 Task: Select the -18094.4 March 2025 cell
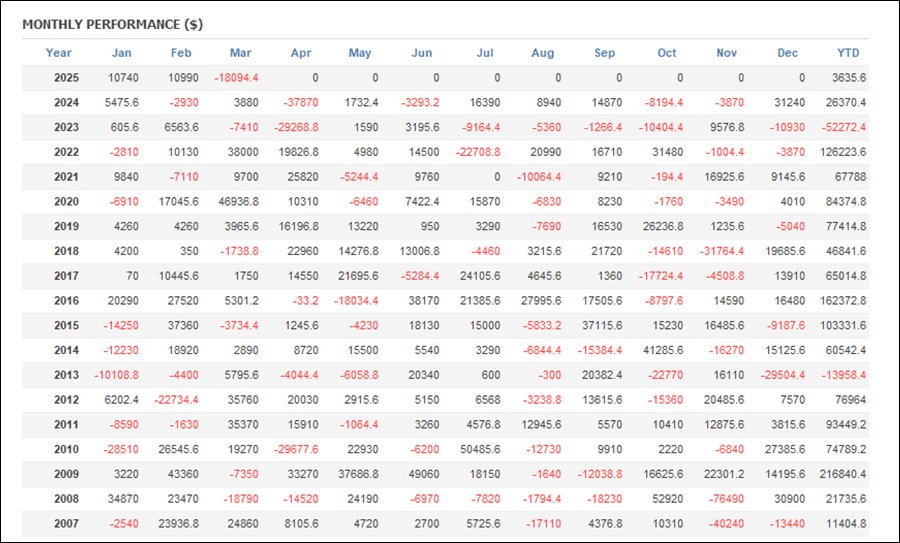pos(236,78)
